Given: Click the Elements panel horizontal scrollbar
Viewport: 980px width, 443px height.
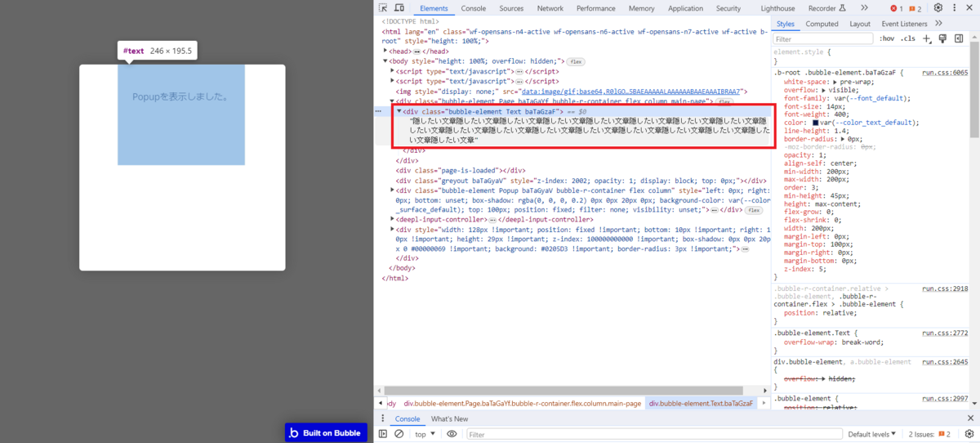Looking at the screenshot, I should click(x=563, y=391).
